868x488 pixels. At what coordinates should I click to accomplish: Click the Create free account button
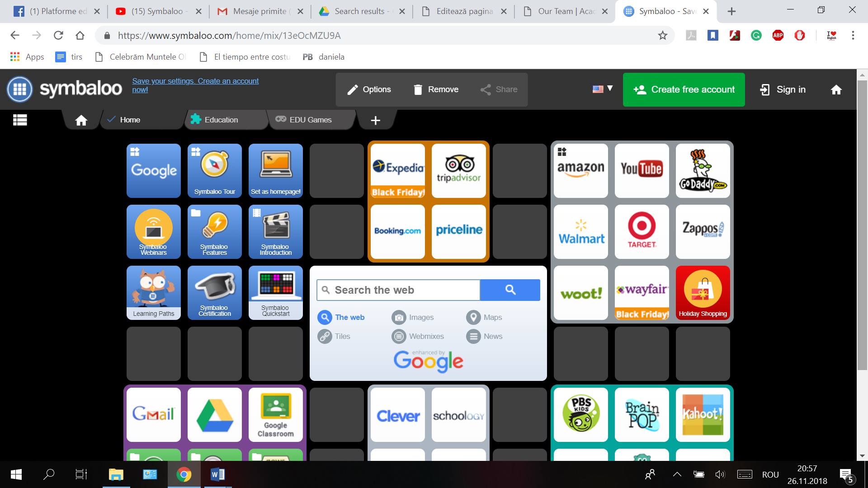tap(683, 89)
